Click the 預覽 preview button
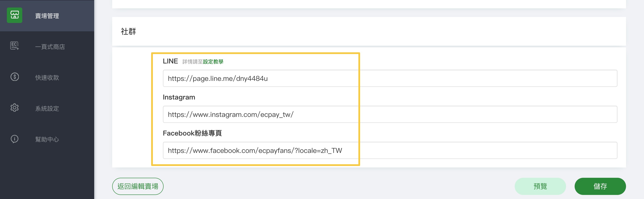This screenshot has width=644, height=199. click(540, 186)
